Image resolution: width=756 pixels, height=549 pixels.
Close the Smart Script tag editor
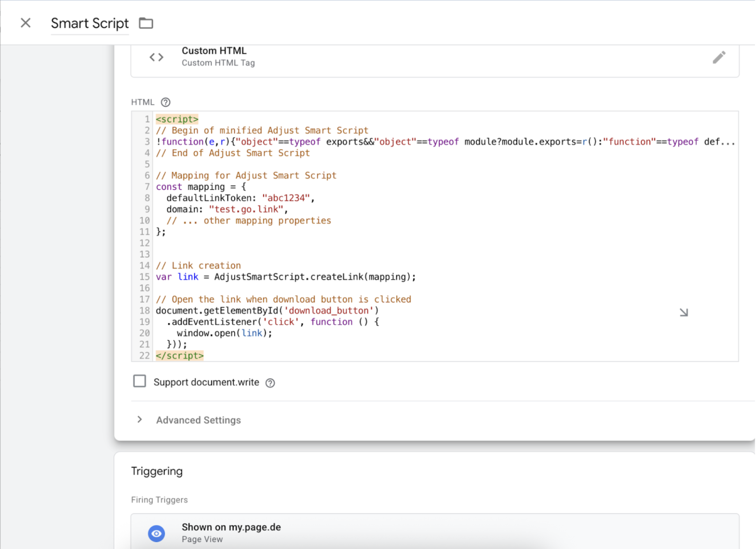(x=25, y=23)
